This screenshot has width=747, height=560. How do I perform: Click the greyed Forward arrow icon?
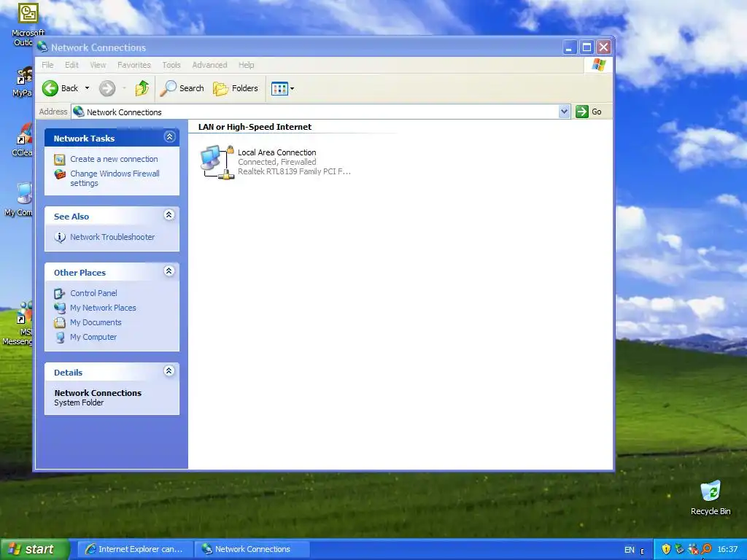[107, 88]
